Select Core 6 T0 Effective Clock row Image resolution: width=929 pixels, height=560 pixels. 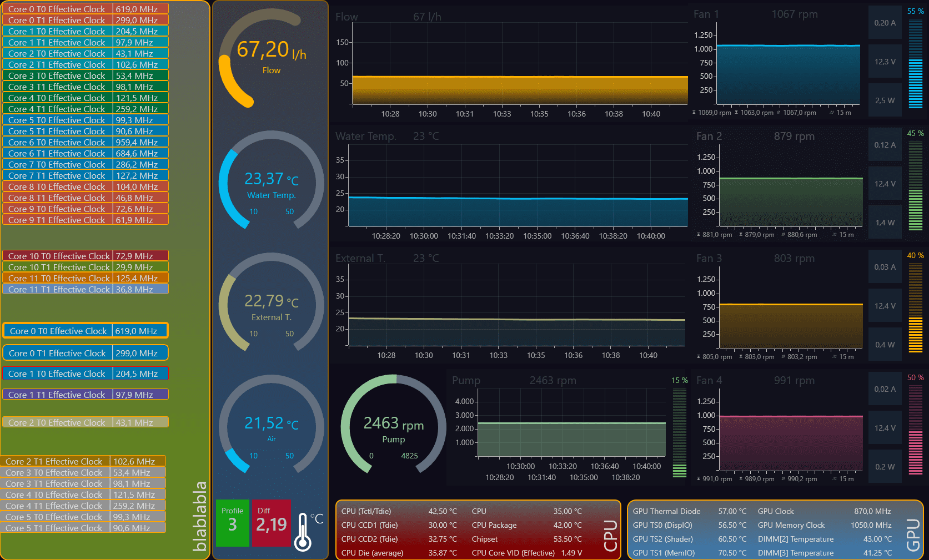coord(86,142)
